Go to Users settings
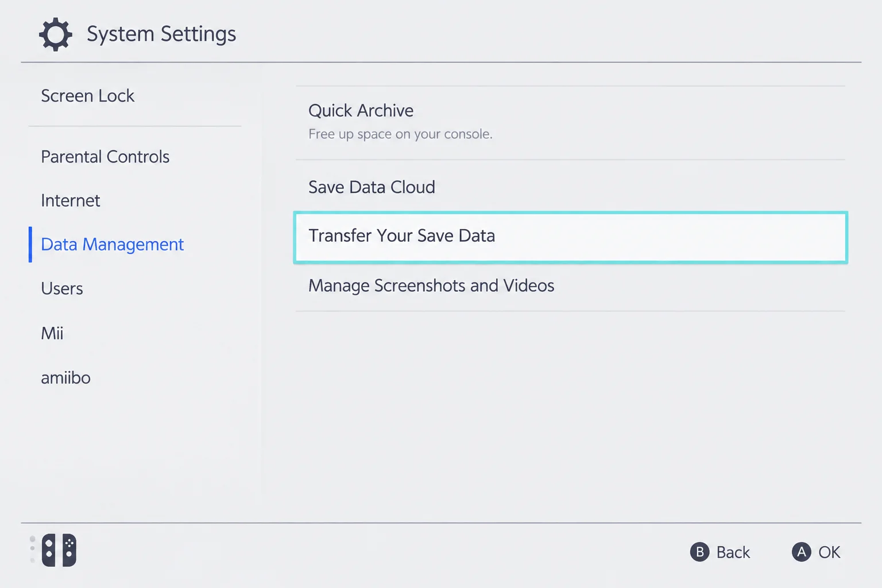Viewport: 882px width, 588px height. click(62, 289)
